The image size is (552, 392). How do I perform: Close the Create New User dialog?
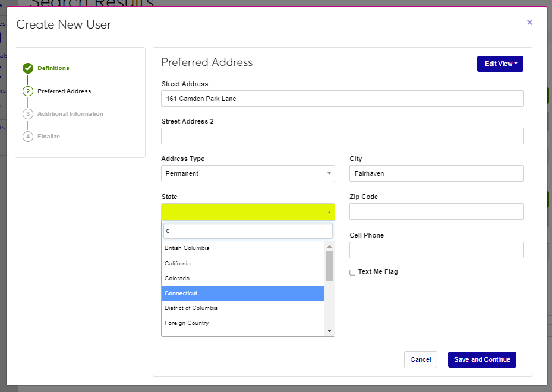(529, 23)
